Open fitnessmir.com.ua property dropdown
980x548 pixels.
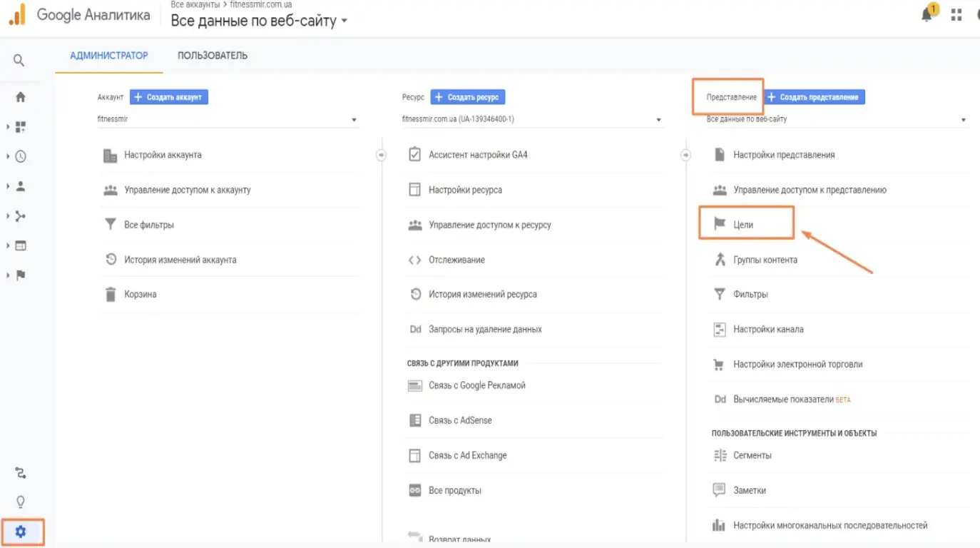click(x=533, y=120)
